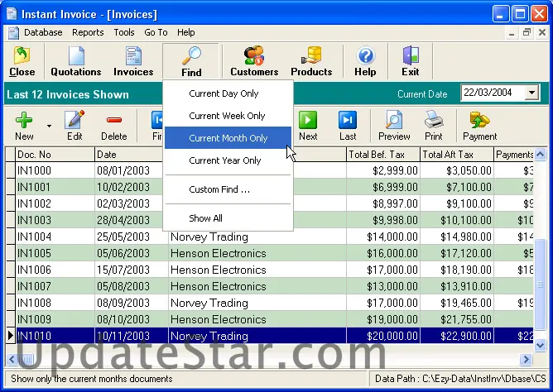Screen dimensions: 553x392
Task: Select Current Week Only filter
Action: tap(228, 116)
